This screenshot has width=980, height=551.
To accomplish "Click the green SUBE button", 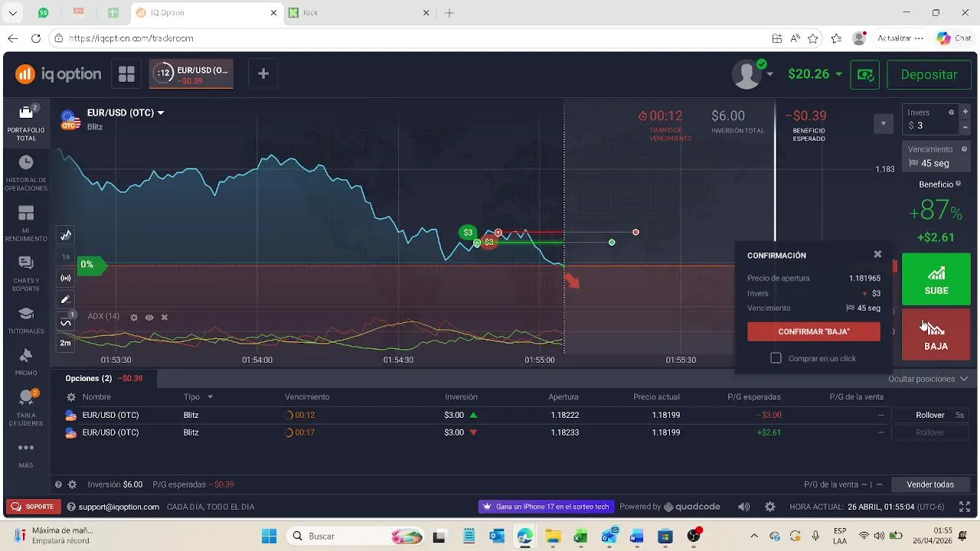I will pyautogui.click(x=936, y=279).
